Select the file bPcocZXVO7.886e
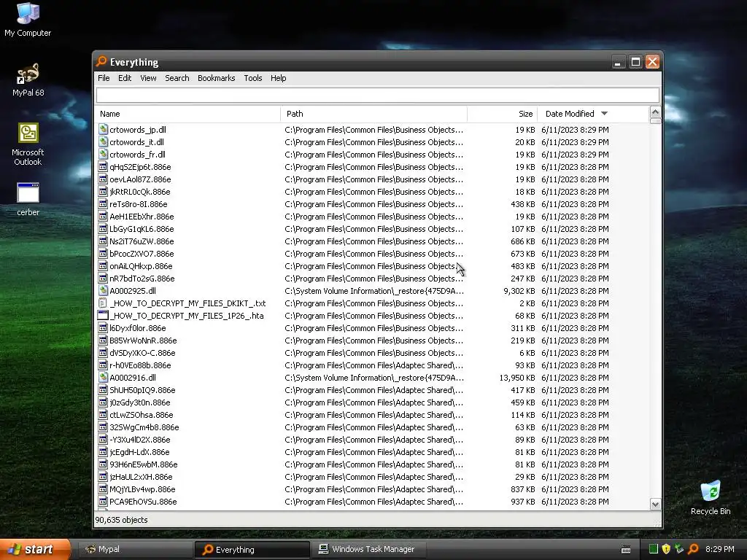 pyautogui.click(x=142, y=253)
